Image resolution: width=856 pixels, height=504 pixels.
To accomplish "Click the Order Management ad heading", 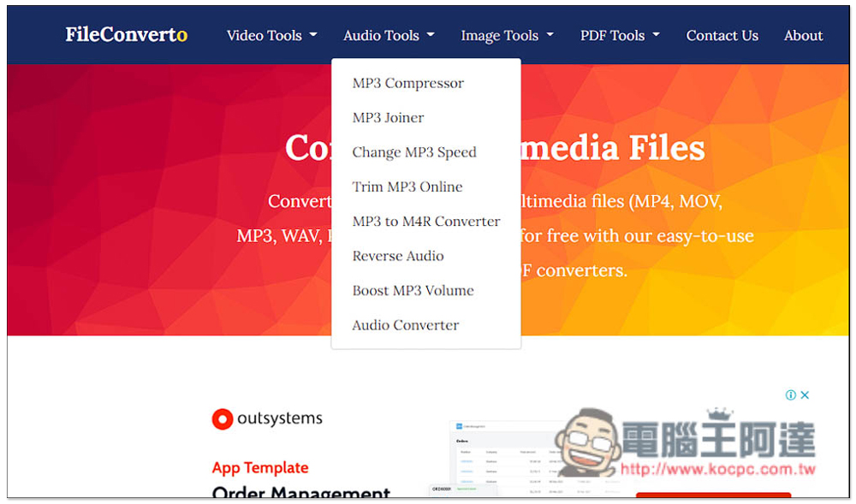I will pos(301,492).
